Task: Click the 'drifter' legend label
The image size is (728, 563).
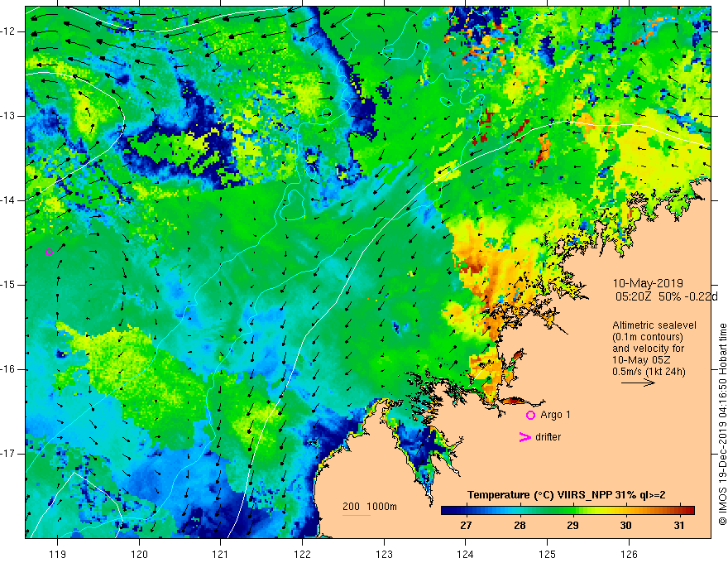Action: [548, 437]
